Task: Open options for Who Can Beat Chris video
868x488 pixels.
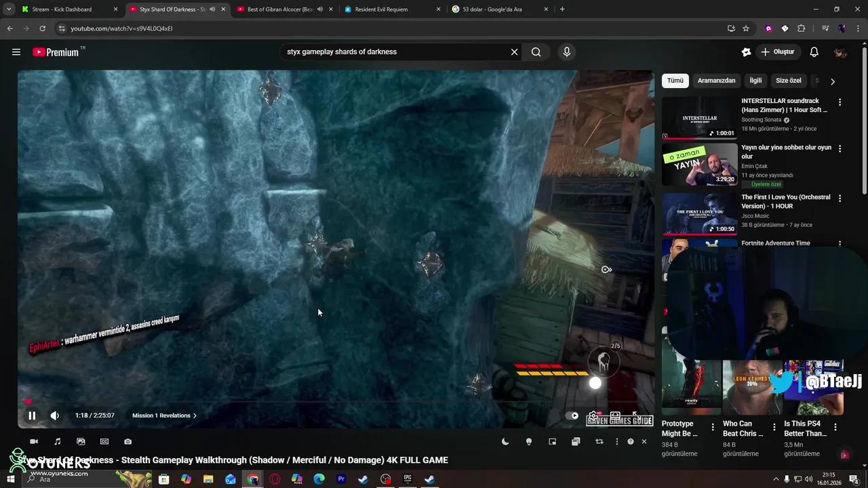Action: tap(774, 427)
